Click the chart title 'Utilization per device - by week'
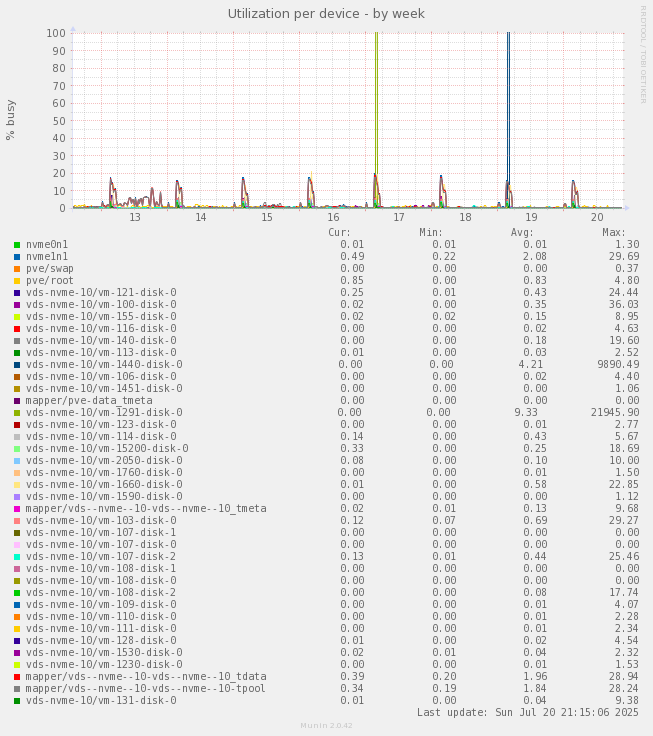This screenshot has height=736, width=653. (326, 14)
